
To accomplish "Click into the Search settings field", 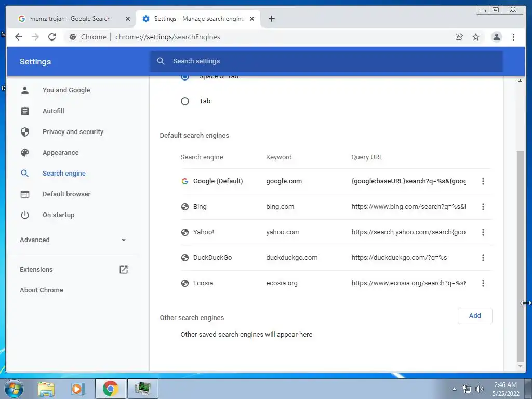I will click(326, 61).
